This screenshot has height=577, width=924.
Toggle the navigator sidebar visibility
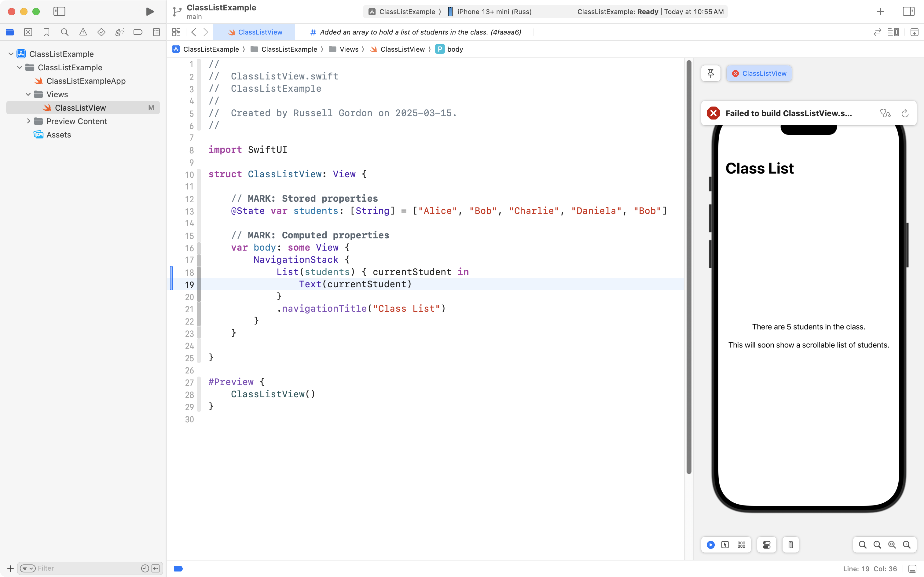(x=59, y=11)
